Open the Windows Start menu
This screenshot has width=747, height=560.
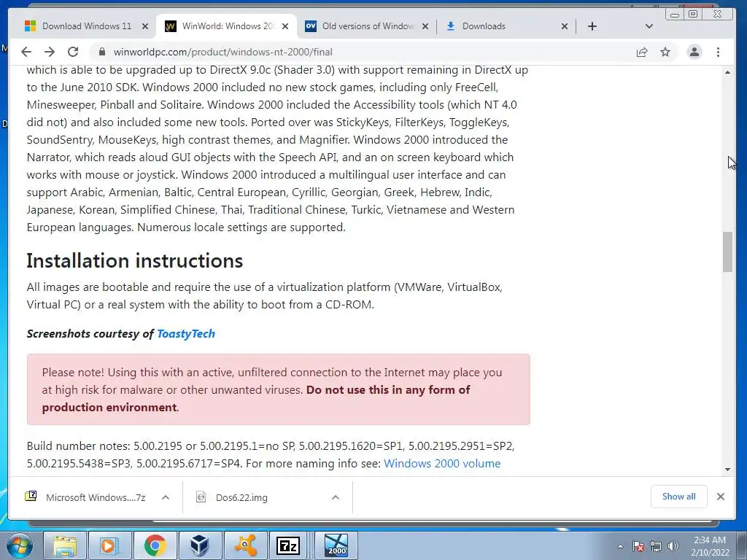pyautogui.click(x=20, y=545)
